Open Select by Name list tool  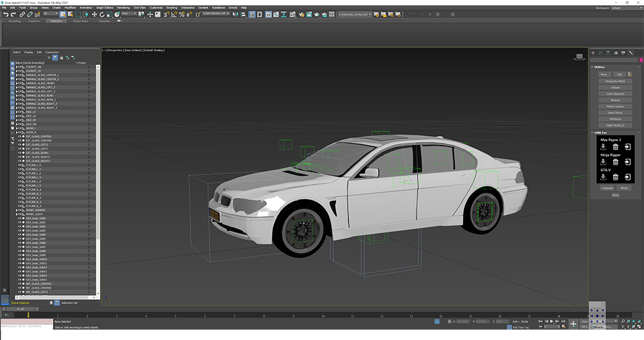(x=70, y=14)
